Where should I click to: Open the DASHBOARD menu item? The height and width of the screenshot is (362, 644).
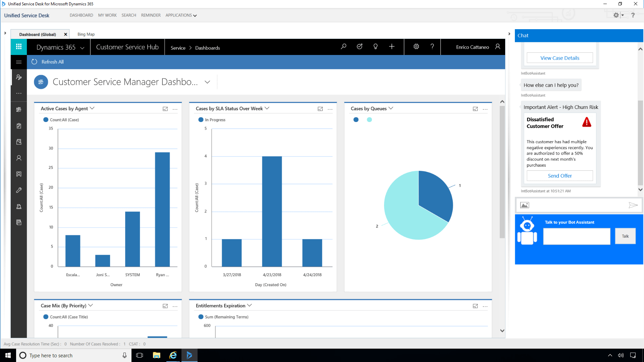pyautogui.click(x=82, y=15)
